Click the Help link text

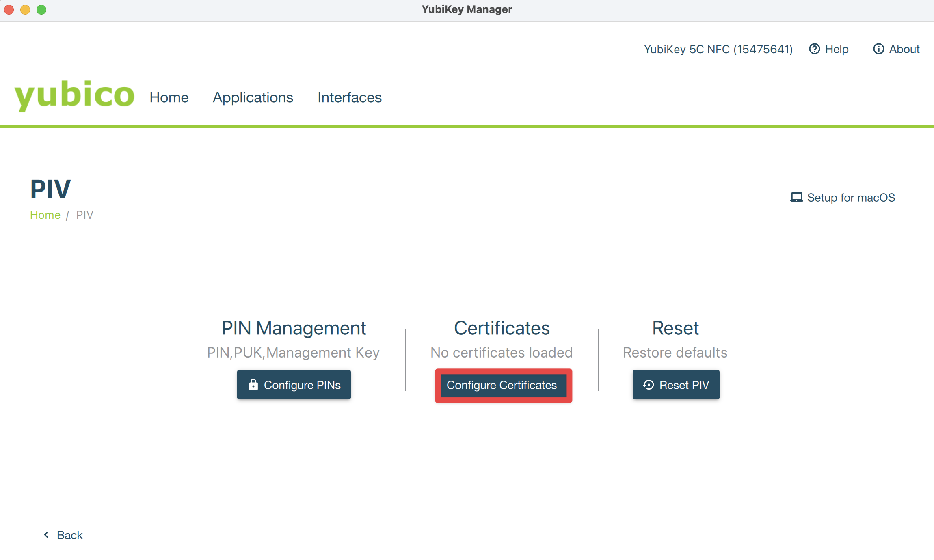pos(837,49)
